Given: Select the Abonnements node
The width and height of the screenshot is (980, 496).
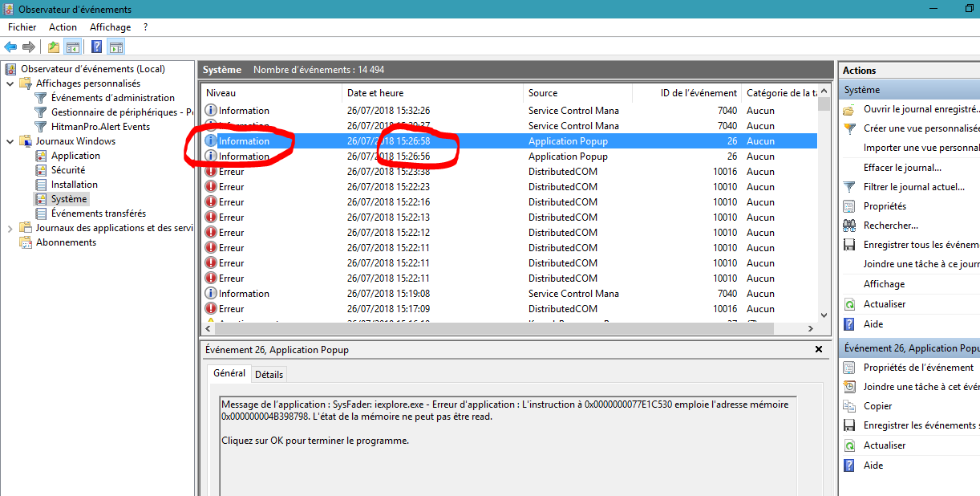Looking at the screenshot, I should click(66, 242).
